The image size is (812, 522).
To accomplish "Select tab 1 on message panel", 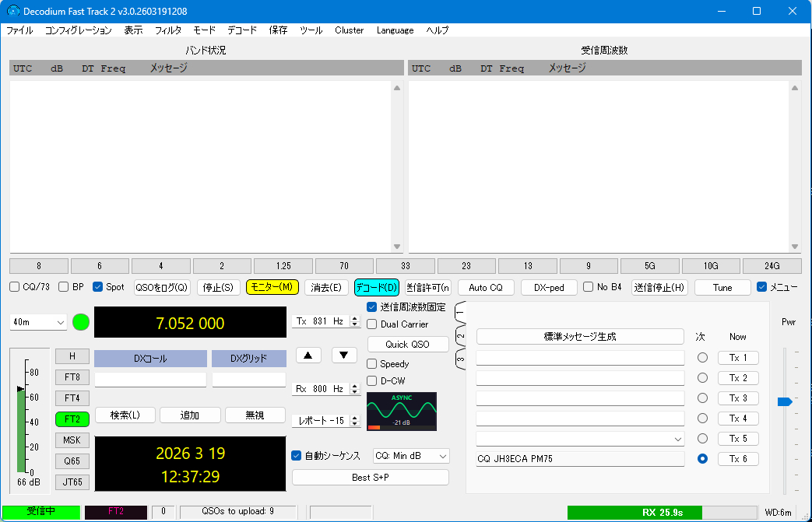I will 460,312.
